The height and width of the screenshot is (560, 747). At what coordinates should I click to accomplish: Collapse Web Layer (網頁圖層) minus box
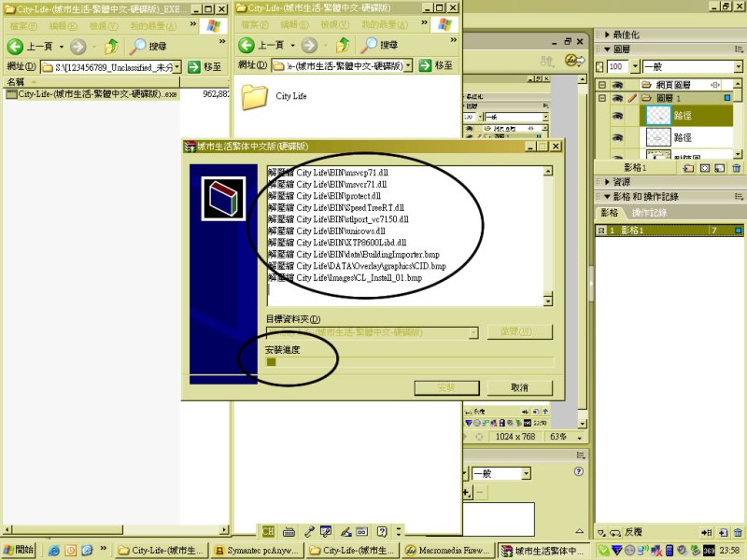pos(602,85)
